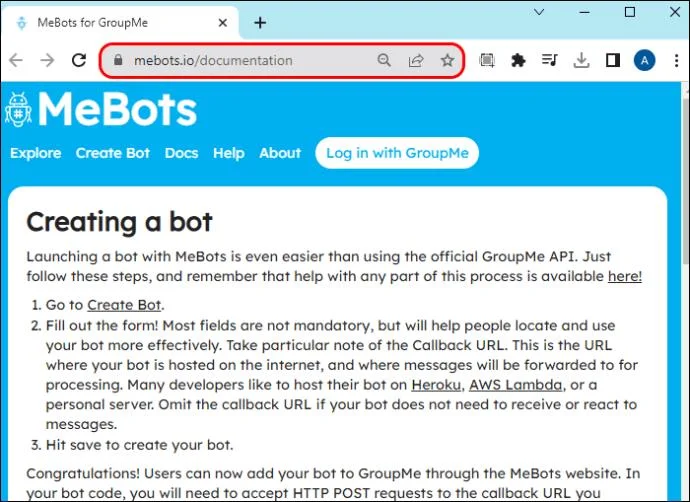
Task: Go forward using the forward arrow
Action: pyautogui.click(x=47, y=60)
